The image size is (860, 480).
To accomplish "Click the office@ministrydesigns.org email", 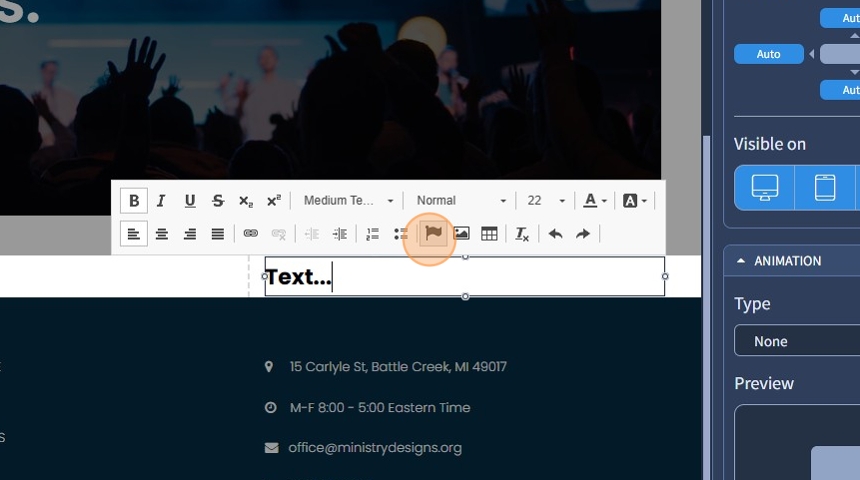I will click(x=375, y=448).
